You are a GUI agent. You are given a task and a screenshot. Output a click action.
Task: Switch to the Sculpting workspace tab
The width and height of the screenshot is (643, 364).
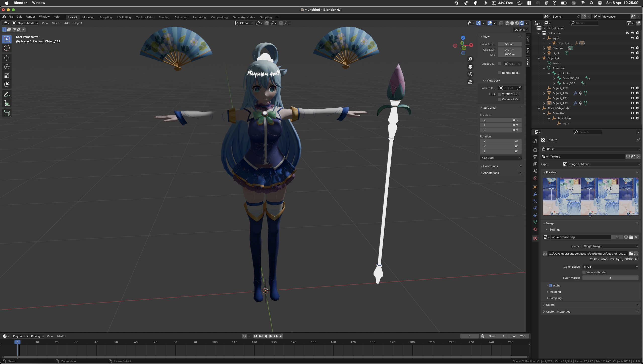point(105,17)
